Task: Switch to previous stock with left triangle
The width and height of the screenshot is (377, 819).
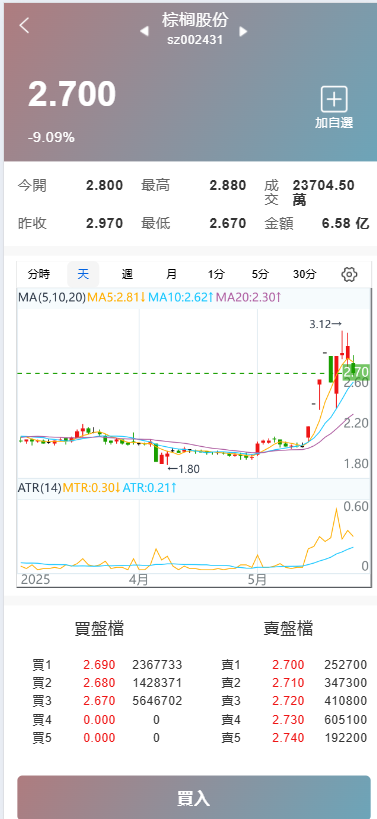Action: 144,31
